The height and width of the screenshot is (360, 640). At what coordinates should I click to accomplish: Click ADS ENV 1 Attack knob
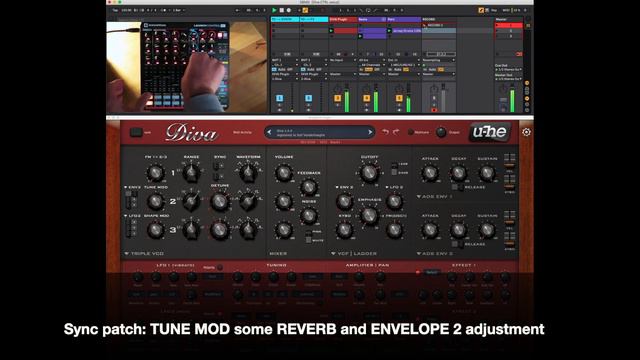(430, 173)
